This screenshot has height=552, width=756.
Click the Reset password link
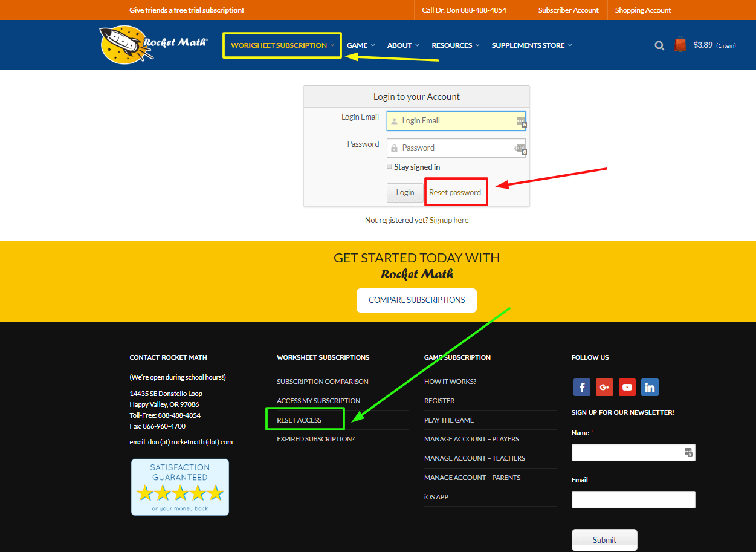click(x=455, y=192)
